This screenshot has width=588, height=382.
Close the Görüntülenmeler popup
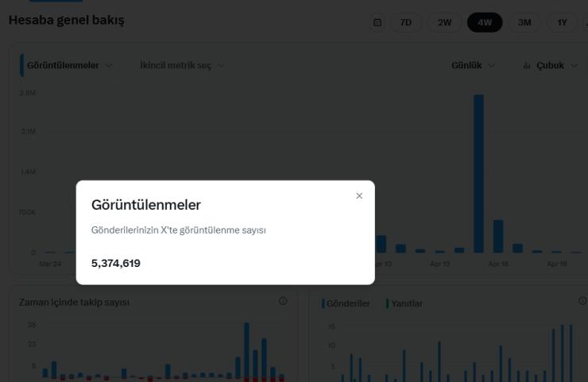(359, 196)
